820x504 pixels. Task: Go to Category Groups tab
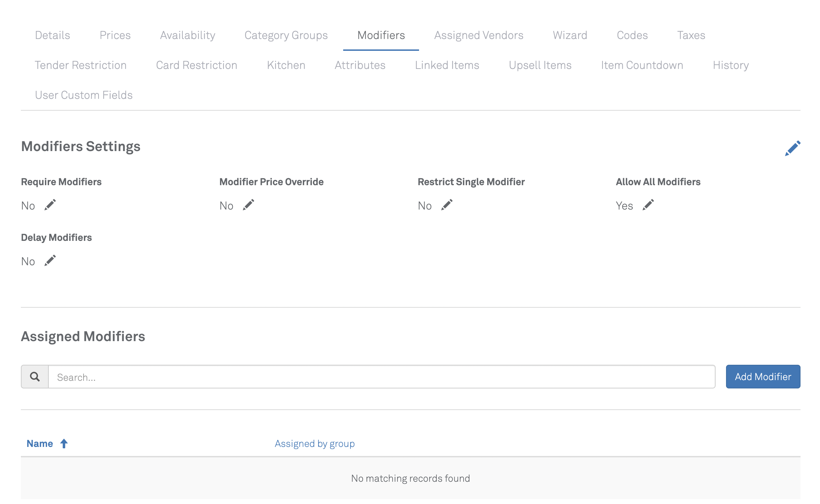coord(286,36)
